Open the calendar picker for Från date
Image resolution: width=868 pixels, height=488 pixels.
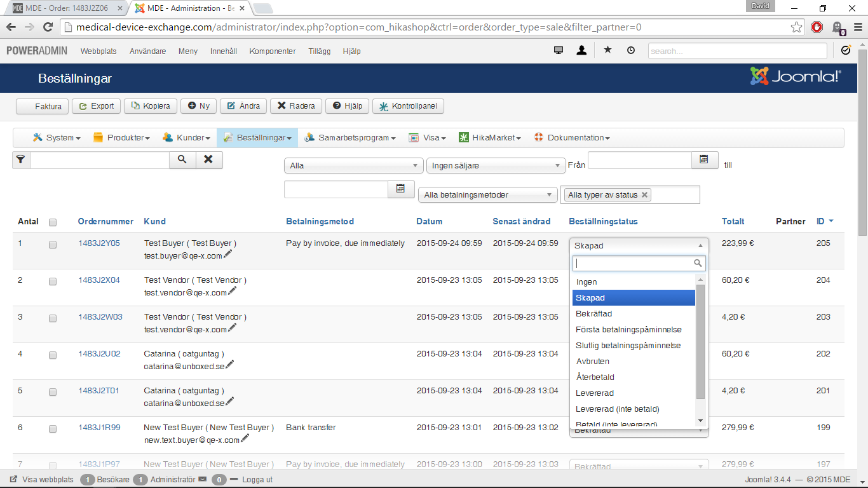tap(704, 159)
